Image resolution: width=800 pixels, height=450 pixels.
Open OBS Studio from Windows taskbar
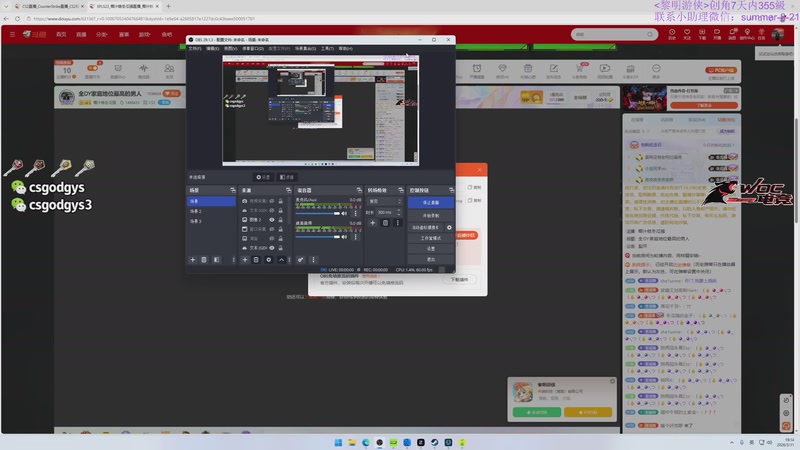380,442
